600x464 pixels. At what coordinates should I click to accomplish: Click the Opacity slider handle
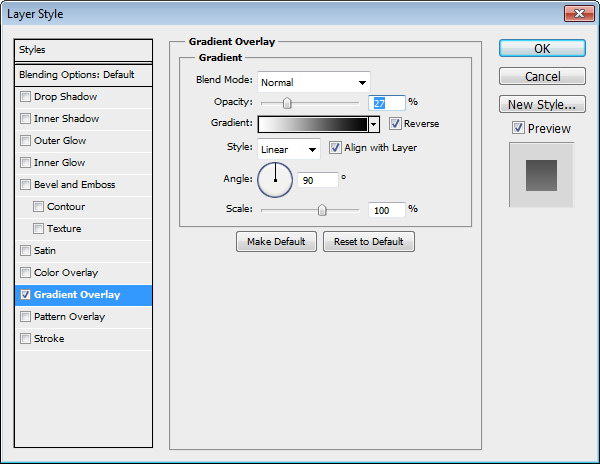point(287,103)
